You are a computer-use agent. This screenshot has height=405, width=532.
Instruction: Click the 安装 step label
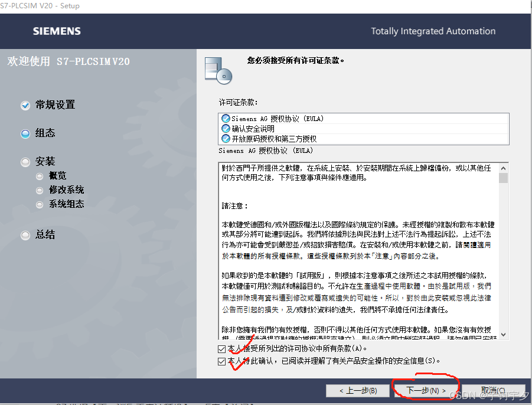tap(45, 161)
